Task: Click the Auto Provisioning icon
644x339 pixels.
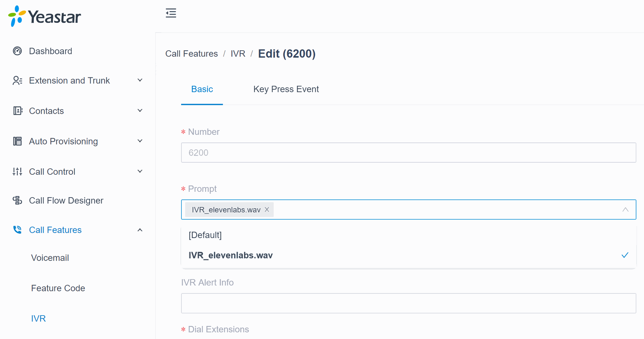Action: (x=17, y=141)
